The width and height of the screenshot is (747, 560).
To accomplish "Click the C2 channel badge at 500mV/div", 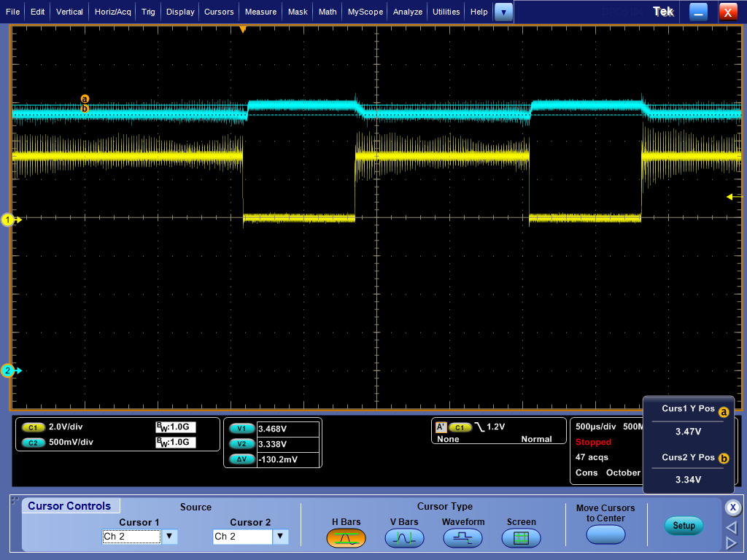I will click(33, 442).
